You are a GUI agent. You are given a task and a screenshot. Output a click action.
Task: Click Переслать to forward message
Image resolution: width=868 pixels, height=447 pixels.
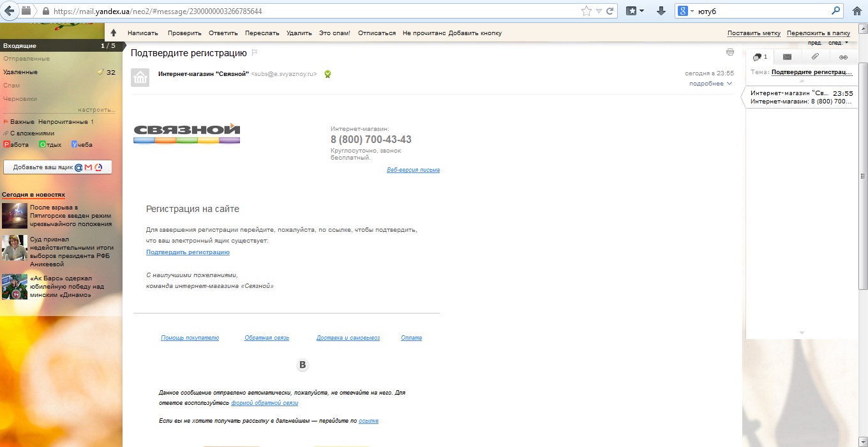coord(262,33)
